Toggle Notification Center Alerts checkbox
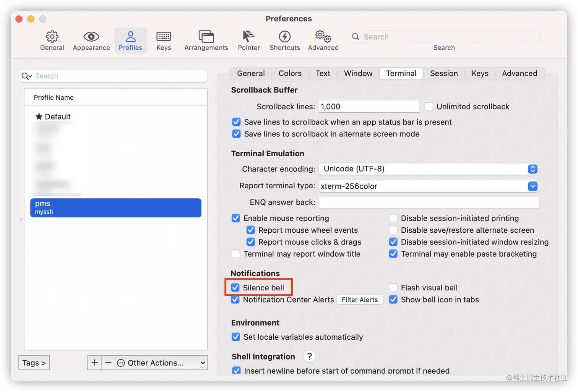Image resolution: width=578 pixels, height=392 pixels. click(x=235, y=300)
